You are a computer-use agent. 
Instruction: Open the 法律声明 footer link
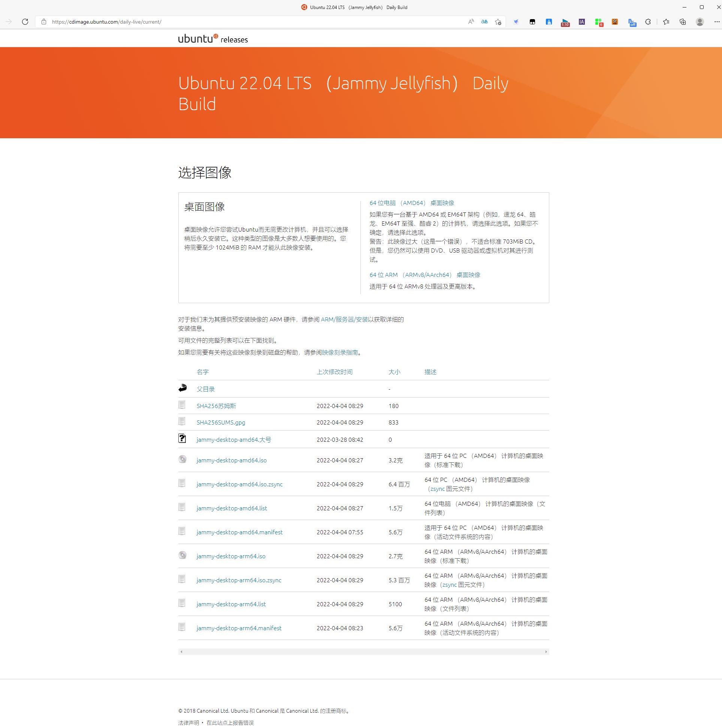point(188,722)
